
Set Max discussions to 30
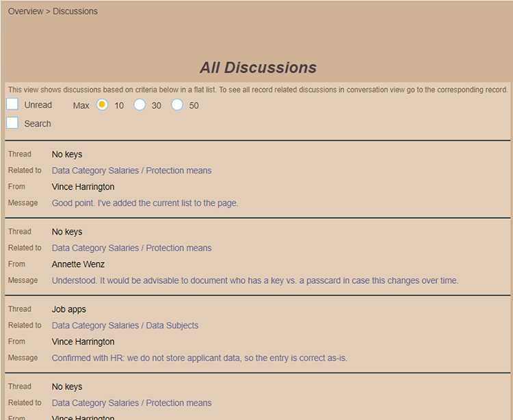point(140,105)
